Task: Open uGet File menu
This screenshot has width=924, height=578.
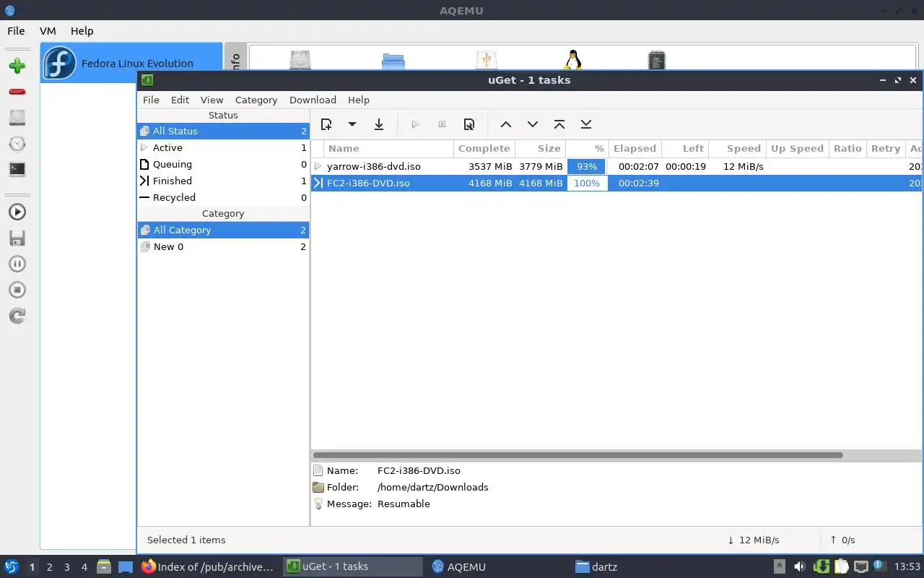Action: tap(151, 100)
